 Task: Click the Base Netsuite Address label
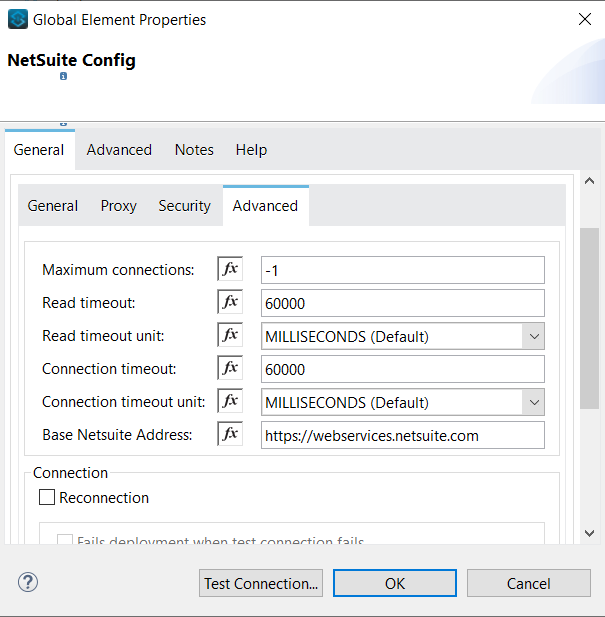(117, 435)
